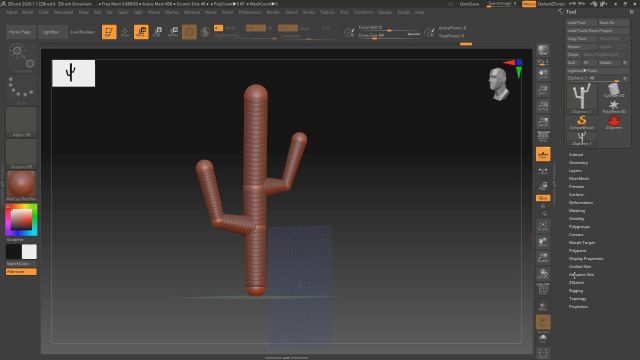Open the Preferences menu
Viewport: 640px width, 360px height.
tap(250, 12)
